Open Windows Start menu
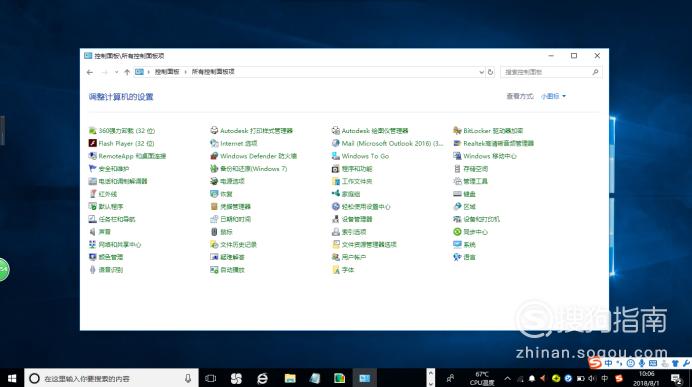The image size is (692, 387). (x=12, y=378)
